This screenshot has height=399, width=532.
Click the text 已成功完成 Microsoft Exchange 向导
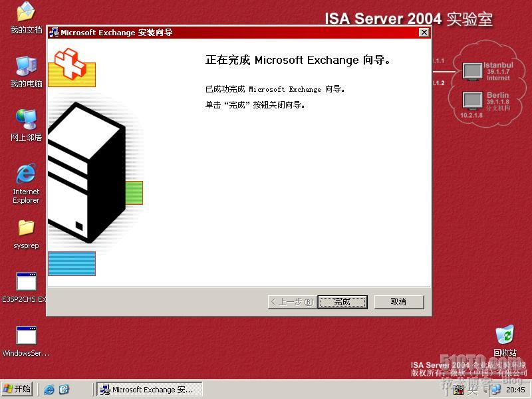(275, 89)
